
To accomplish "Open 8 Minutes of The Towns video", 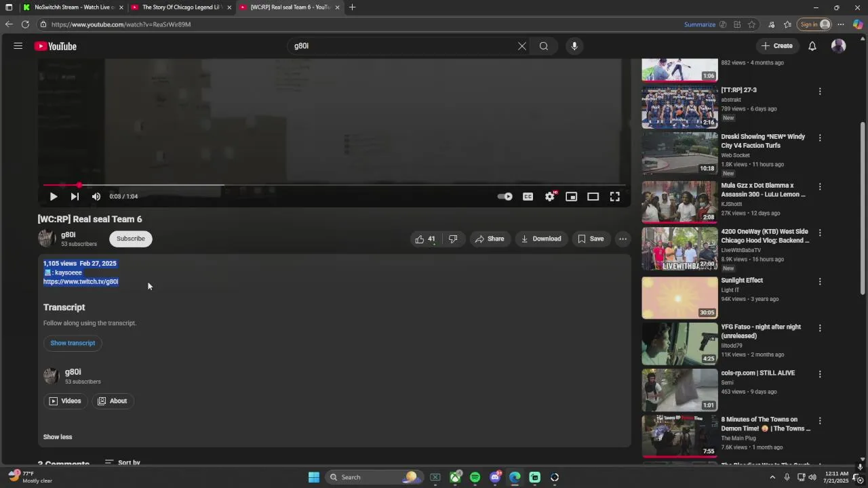I will 679,436.
